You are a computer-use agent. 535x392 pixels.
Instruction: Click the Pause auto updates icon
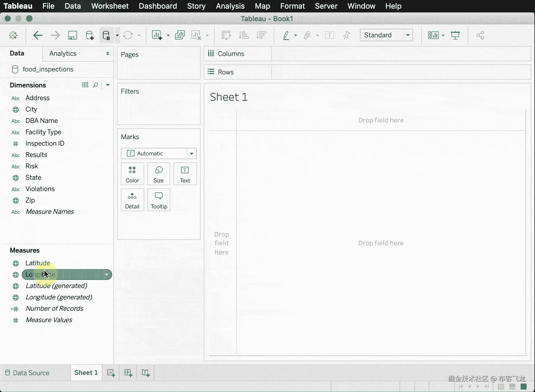tap(106, 35)
